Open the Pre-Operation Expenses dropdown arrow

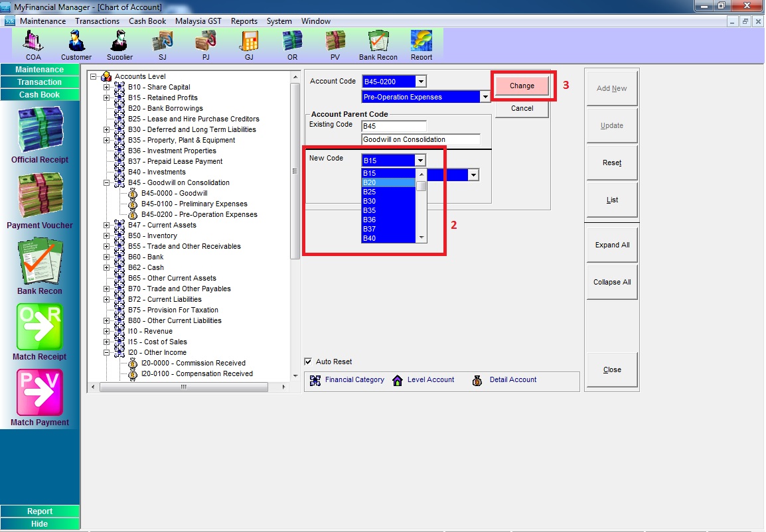pos(486,97)
